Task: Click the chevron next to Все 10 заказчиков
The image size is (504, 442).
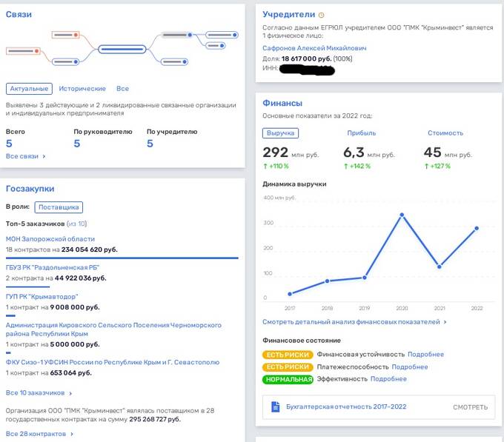Action: [70, 393]
